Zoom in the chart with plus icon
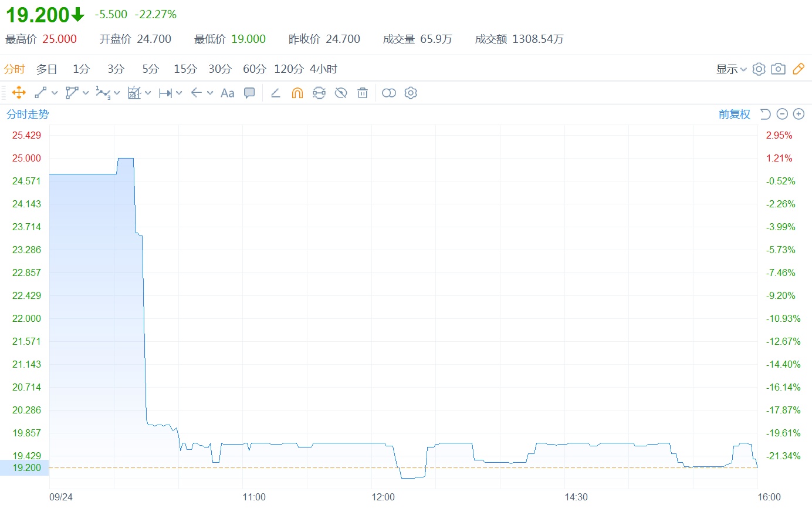This screenshot has height=508, width=812. click(799, 114)
